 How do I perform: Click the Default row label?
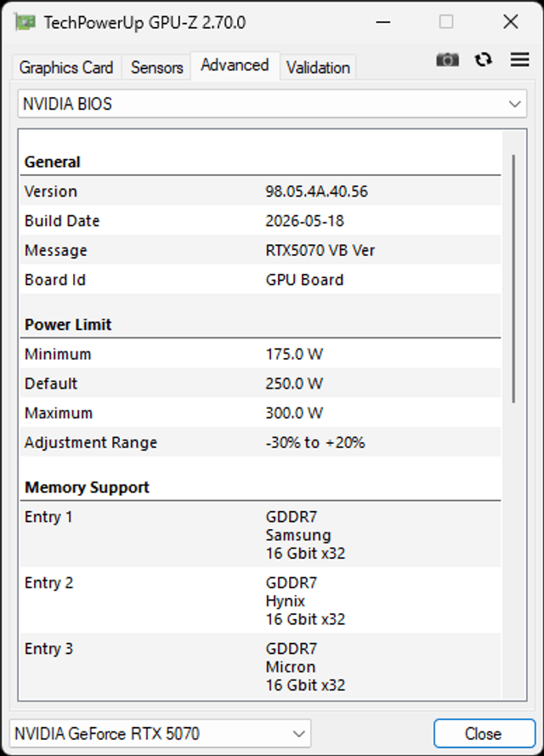[x=51, y=384]
